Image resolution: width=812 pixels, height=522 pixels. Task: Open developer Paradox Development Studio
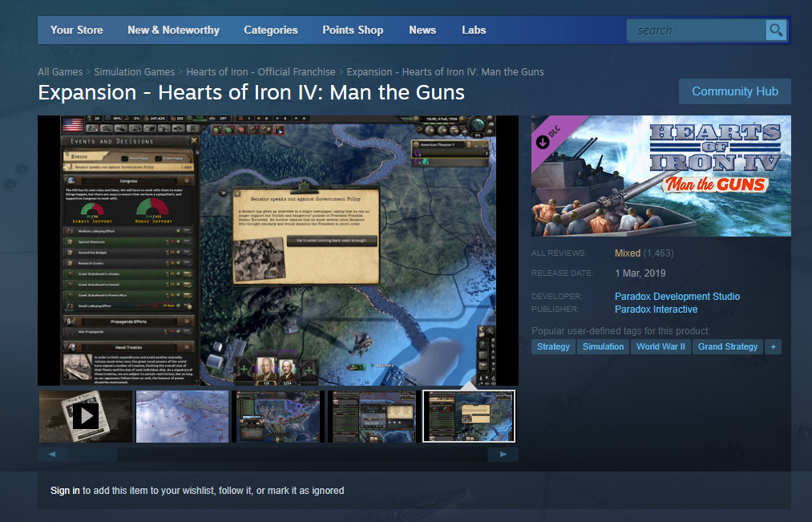(x=677, y=296)
